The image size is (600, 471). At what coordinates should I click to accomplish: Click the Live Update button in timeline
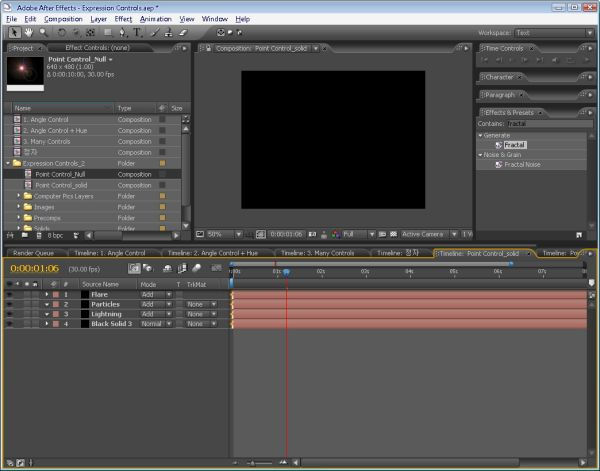pyautogui.click(x=134, y=269)
